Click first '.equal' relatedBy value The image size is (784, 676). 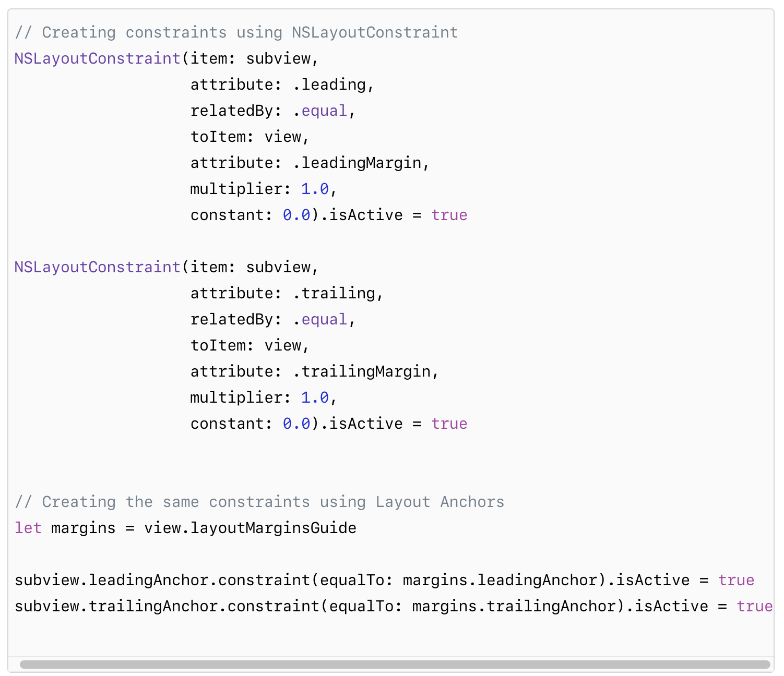[320, 111]
